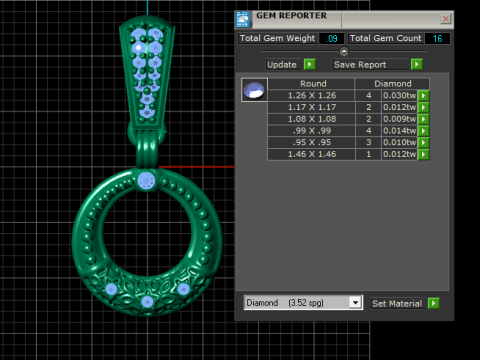This screenshot has width=480, height=360.
Task: Select the 1.17 X 1.17 size cell
Action: coord(312,107)
